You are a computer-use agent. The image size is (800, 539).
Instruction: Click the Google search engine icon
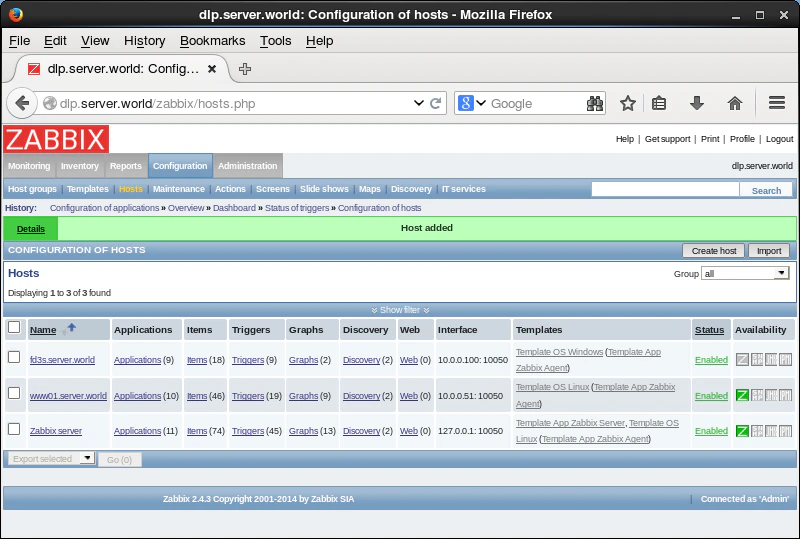(465, 103)
